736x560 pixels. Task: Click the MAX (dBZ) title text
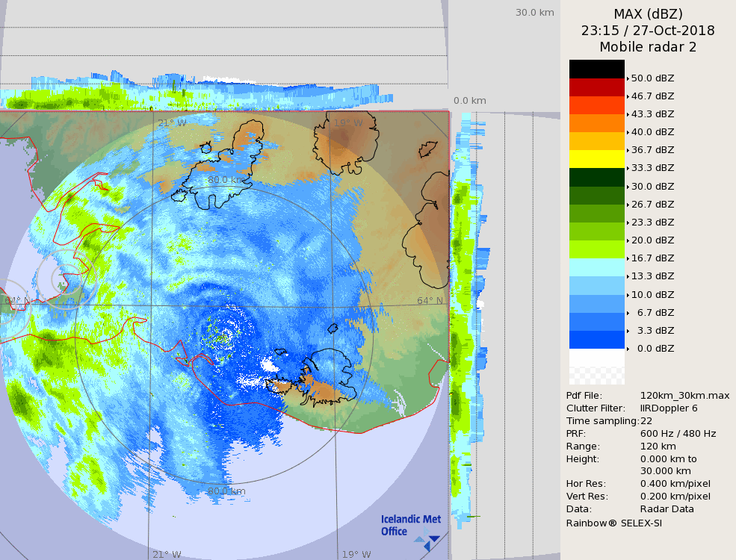coord(648,13)
